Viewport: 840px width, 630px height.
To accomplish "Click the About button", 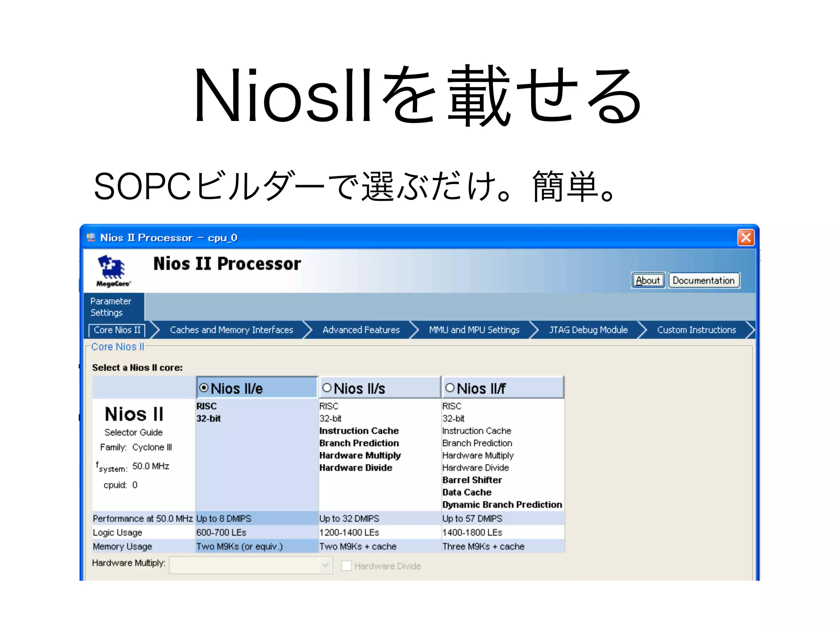I will tap(648, 281).
